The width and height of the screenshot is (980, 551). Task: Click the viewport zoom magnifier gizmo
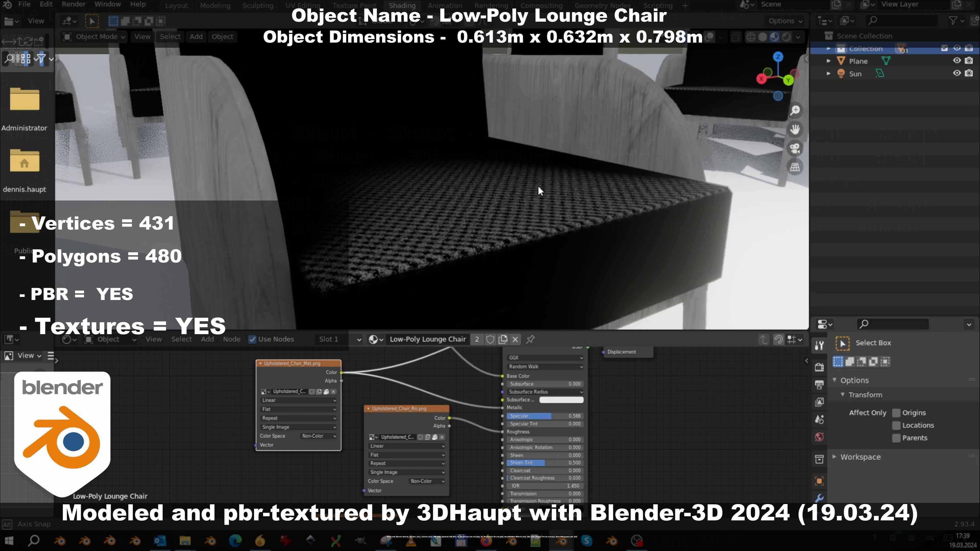point(795,110)
